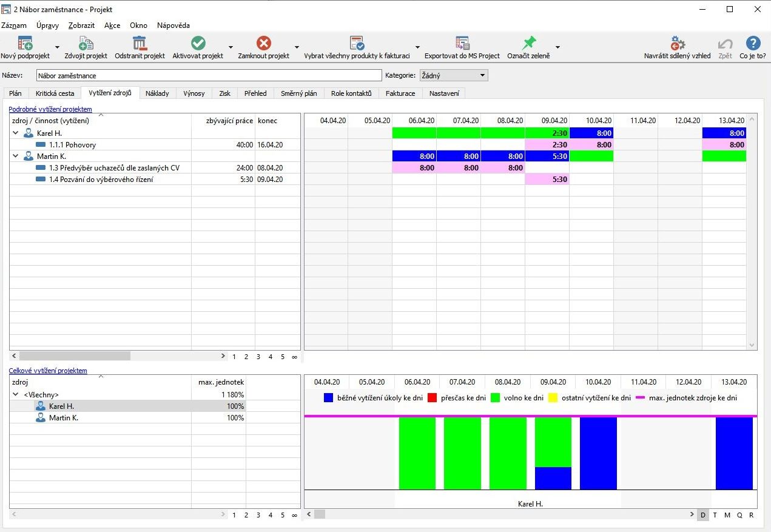Switch to the Plán tab
This screenshot has height=532, width=771.
point(15,93)
